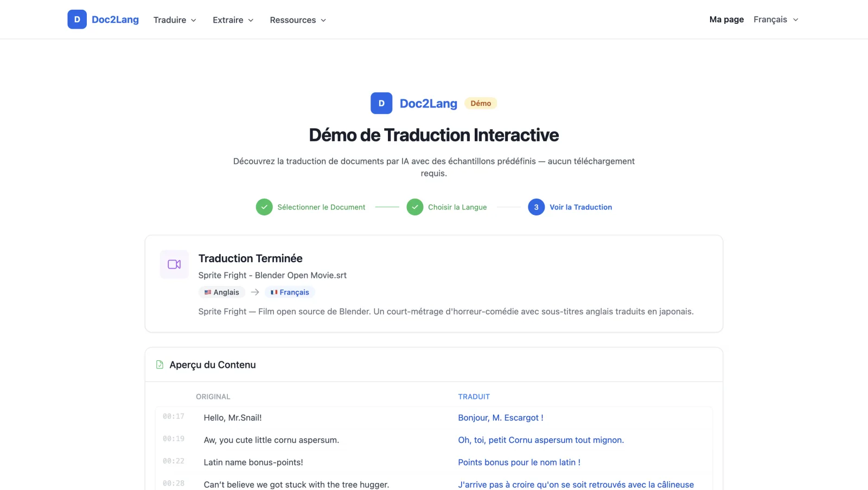Click the 00:17 timestamp

(x=174, y=416)
